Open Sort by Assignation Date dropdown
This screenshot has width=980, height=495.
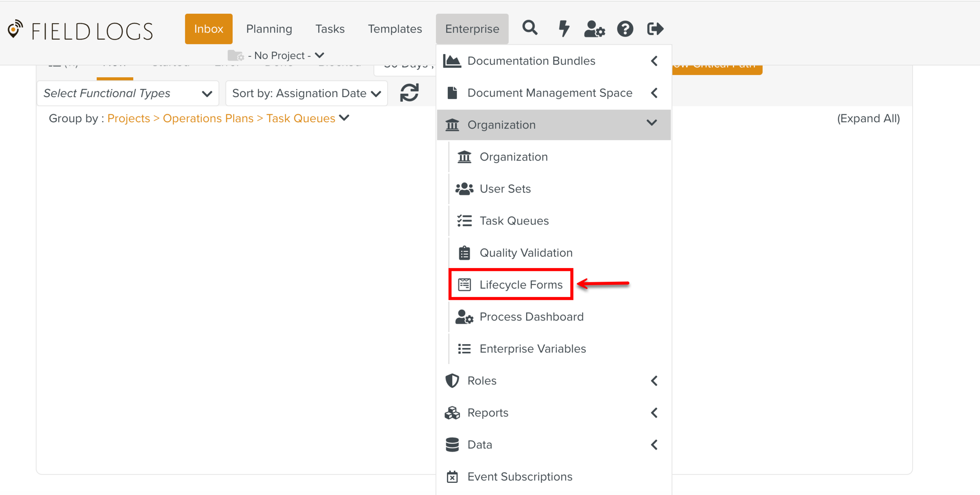pos(306,93)
